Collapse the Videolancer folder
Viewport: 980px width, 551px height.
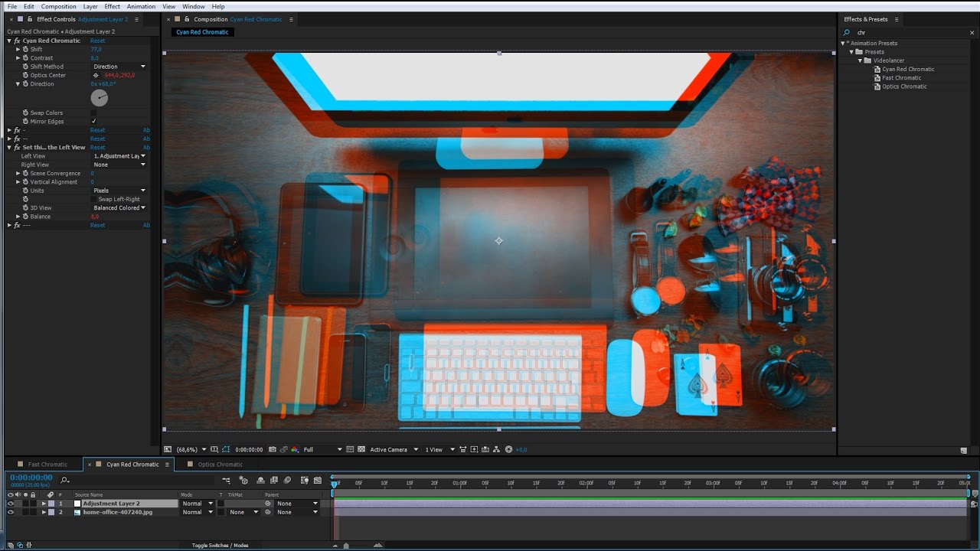(x=860, y=60)
